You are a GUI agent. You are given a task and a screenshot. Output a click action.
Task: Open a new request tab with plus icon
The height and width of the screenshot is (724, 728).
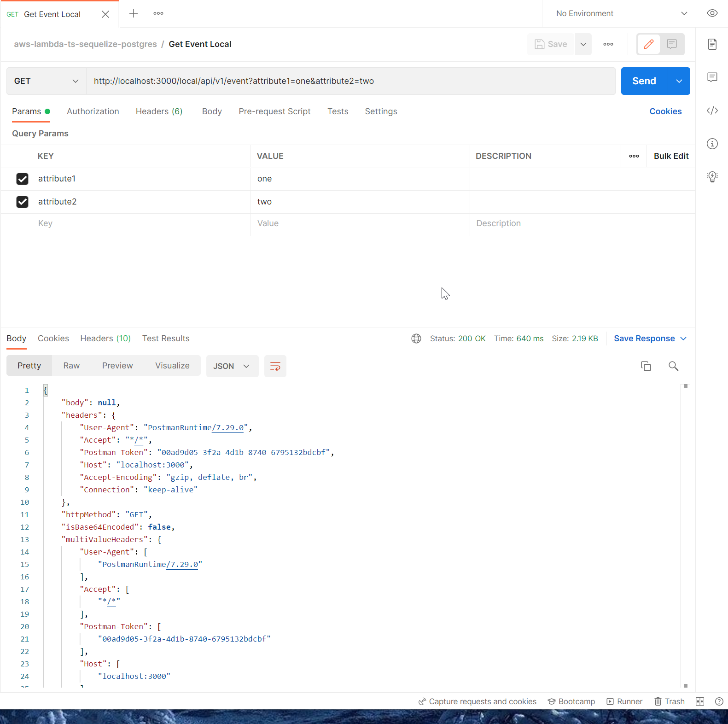tap(134, 13)
